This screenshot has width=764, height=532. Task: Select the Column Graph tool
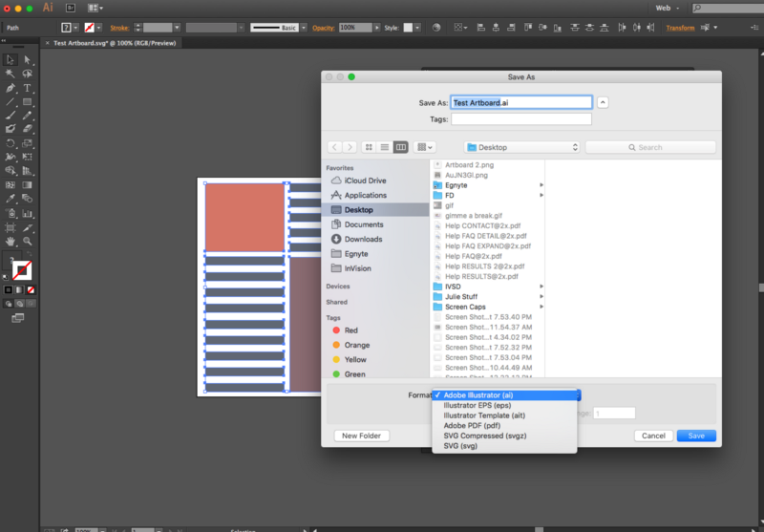[28, 213]
